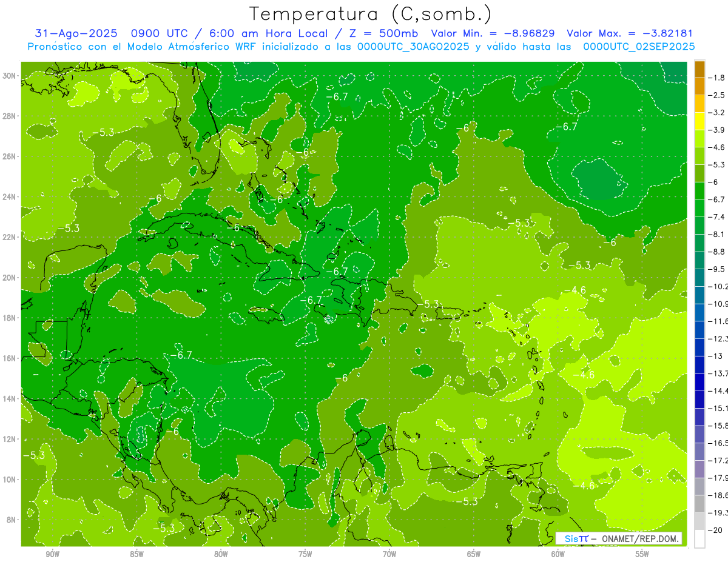Click the '75W' longitude axis label
The height and width of the screenshot is (562, 728).
pos(305,554)
